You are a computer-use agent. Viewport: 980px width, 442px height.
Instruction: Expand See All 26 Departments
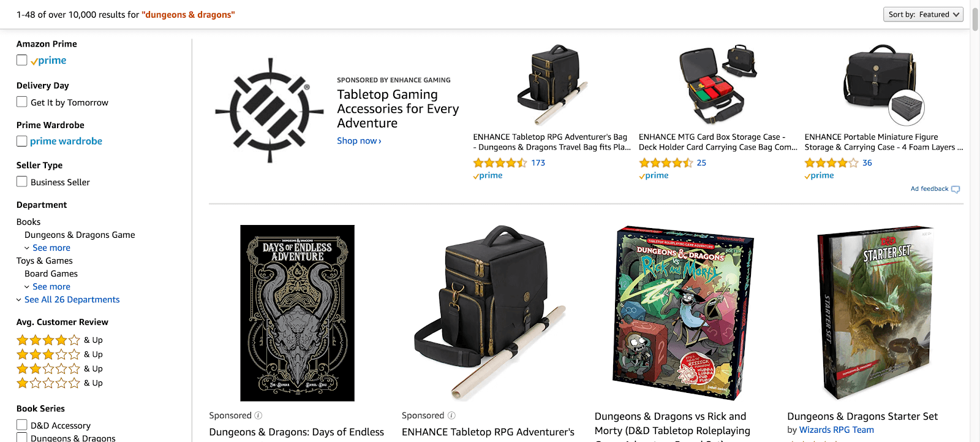point(72,300)
